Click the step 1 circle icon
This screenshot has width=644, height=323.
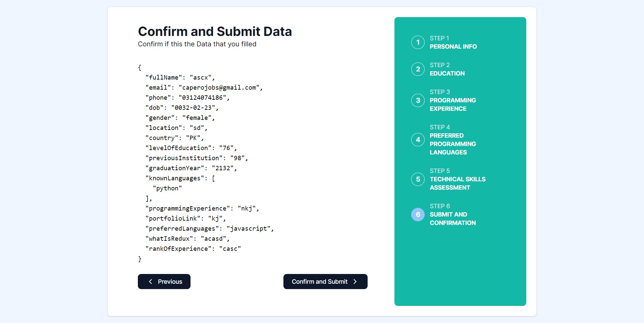(418, 42)
